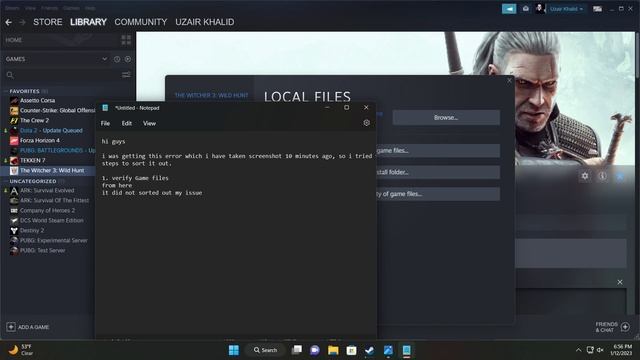640x360 pixels.
Task: Click the Steam profile avatar picture
Action: click(540, 9)
